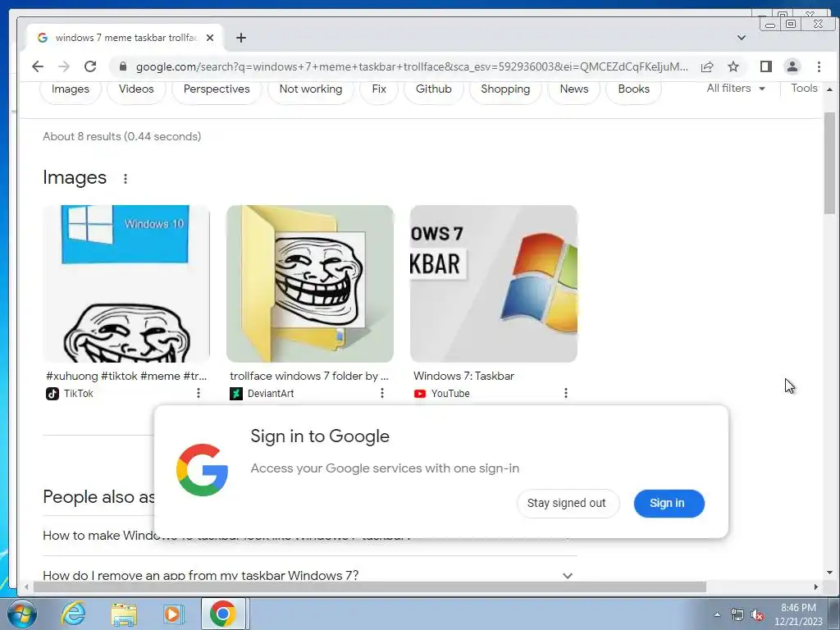Share this page using share icon
840x630 pixels.
(707, 66)
